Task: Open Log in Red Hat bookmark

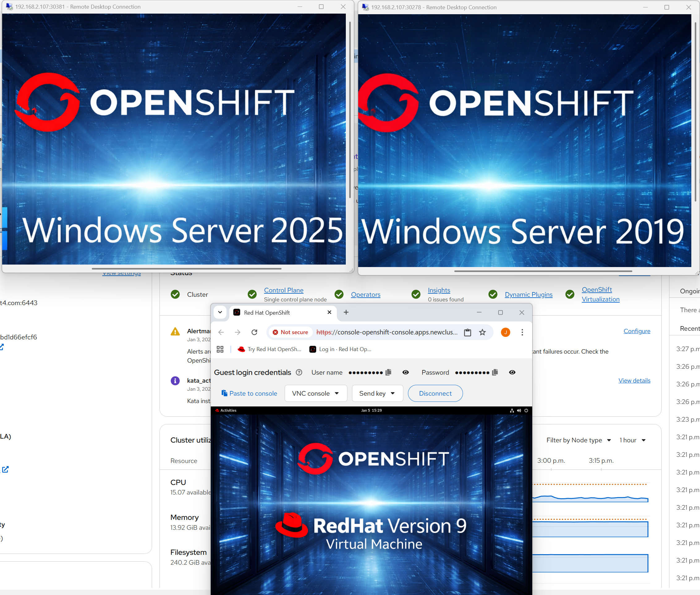Action: [340, 349]
